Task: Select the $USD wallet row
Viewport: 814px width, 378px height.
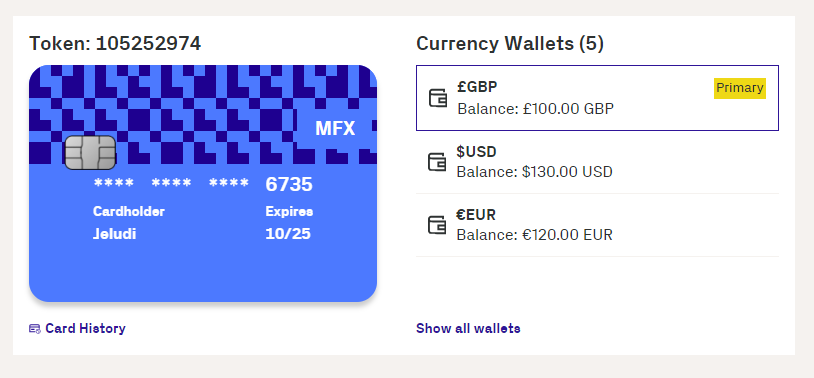Action: pyautogui.click(x=598, y=161)
